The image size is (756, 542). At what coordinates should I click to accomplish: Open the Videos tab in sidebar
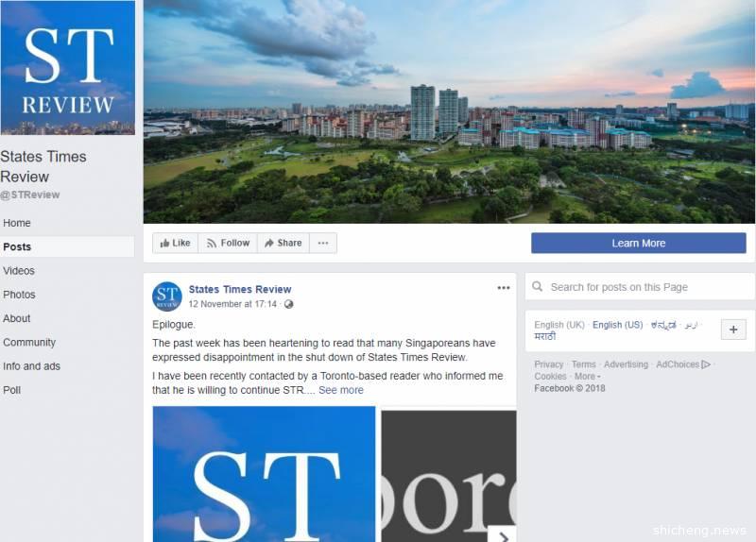[19, 271]
